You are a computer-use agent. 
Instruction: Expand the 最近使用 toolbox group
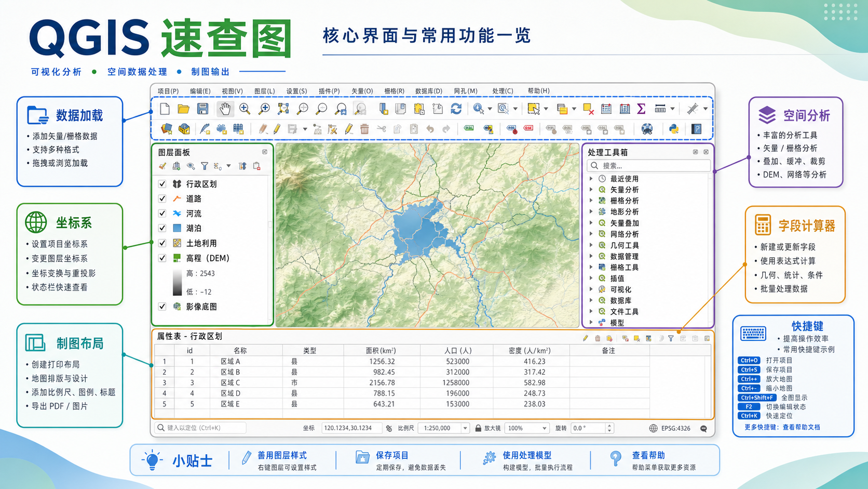pos(591,178)
